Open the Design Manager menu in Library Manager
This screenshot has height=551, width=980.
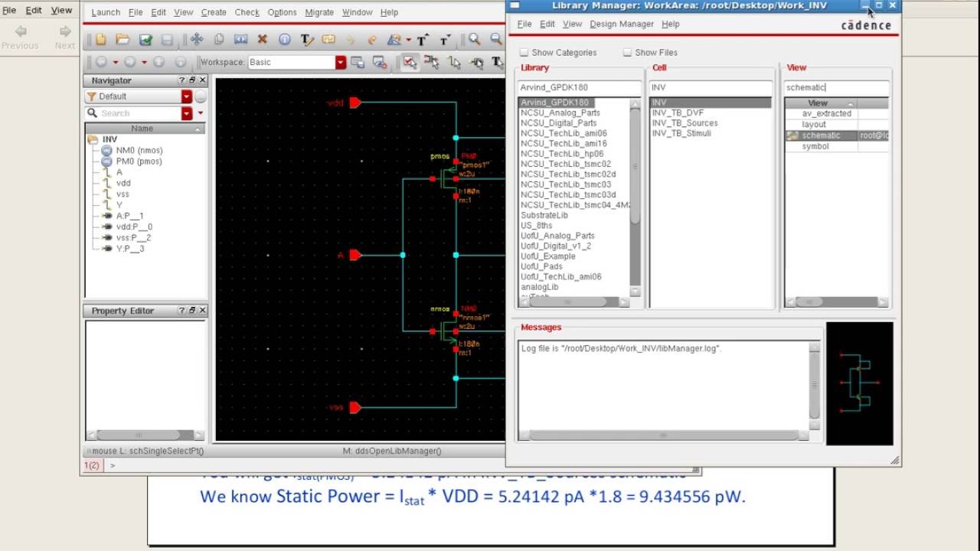point(622,24)
